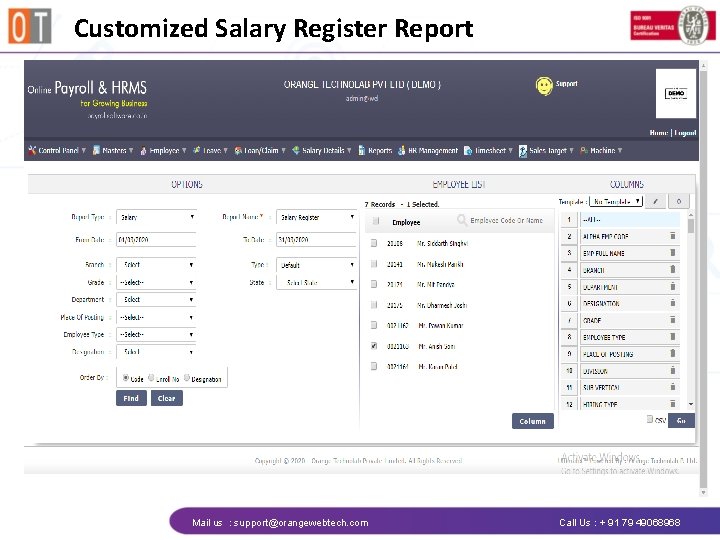Click the Sales Target icon

tap(523, 151)
